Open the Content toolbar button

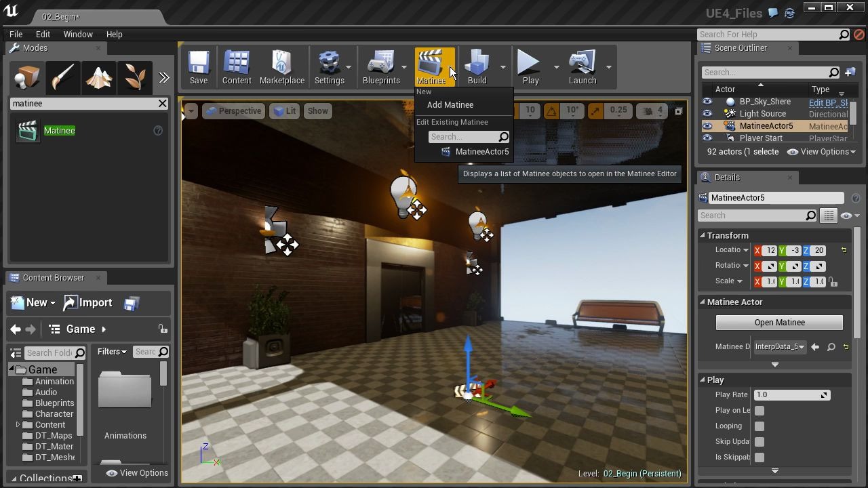(x=237, y=67)
